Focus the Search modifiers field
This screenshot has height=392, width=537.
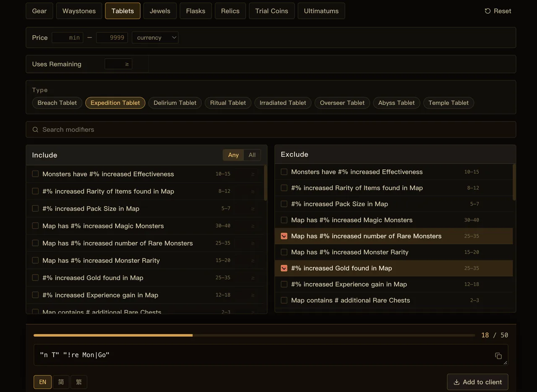tap(271, 130)
